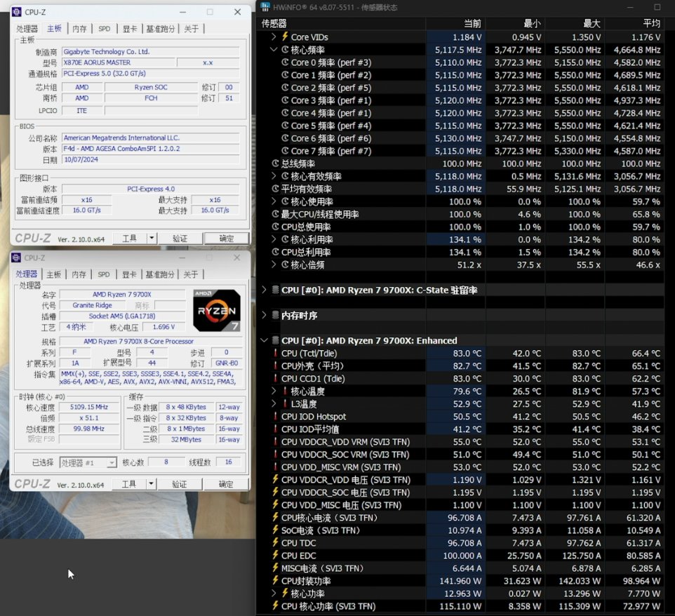Click the chip icon beside 内存时序
This screenshot has width=675, height=616.
[276, 316]
